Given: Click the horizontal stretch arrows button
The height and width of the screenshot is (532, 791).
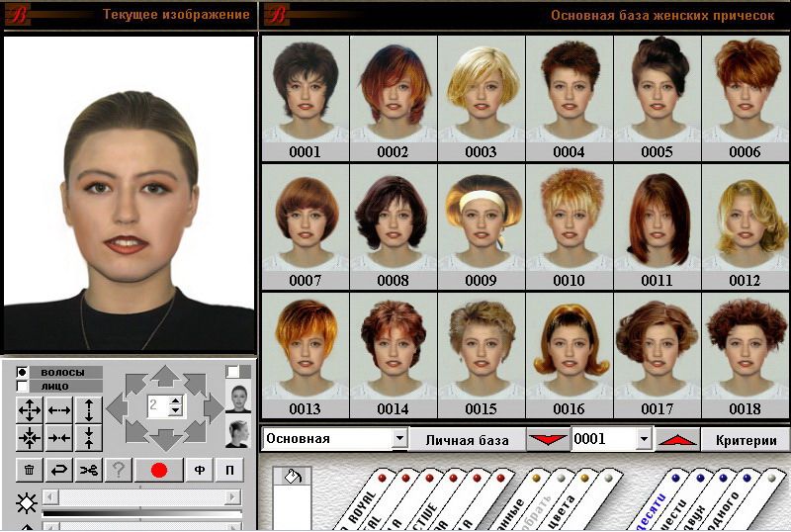Looking at the screenshot, I should click(x=60, y=409).
